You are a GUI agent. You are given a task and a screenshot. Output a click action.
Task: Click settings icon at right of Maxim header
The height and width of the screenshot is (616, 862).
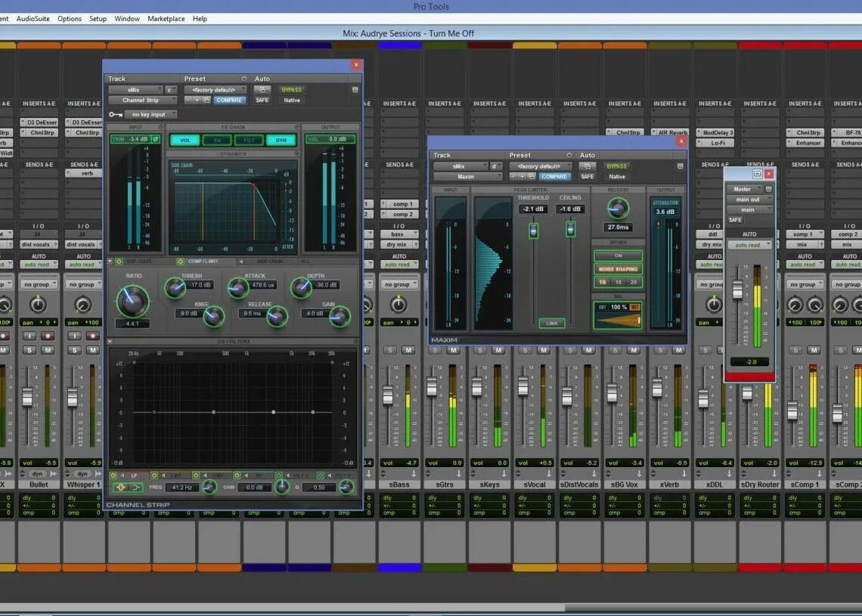[680, 166]
